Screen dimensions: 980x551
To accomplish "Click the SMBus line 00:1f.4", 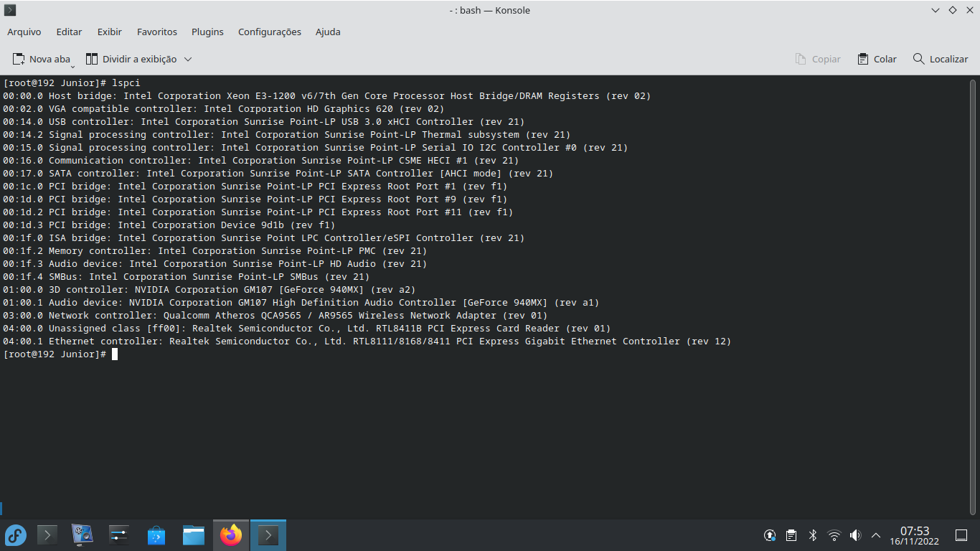I will point(187,277).
